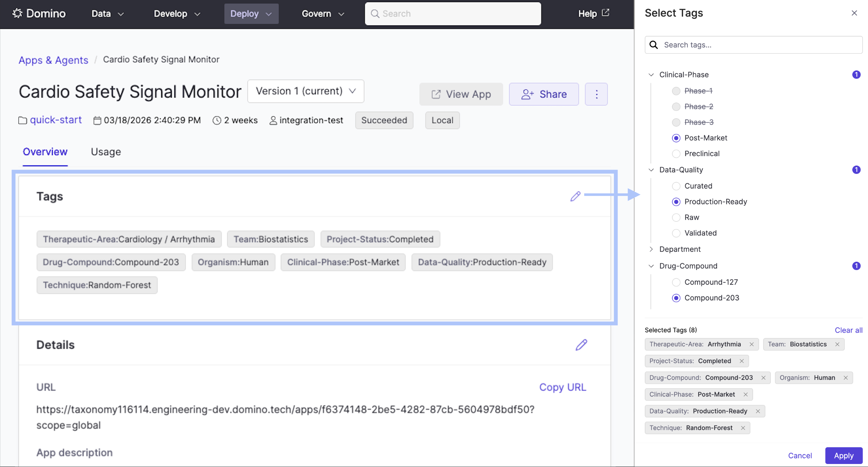Remove the Team: Biostatistics selected tag

(x=837, y=344)
